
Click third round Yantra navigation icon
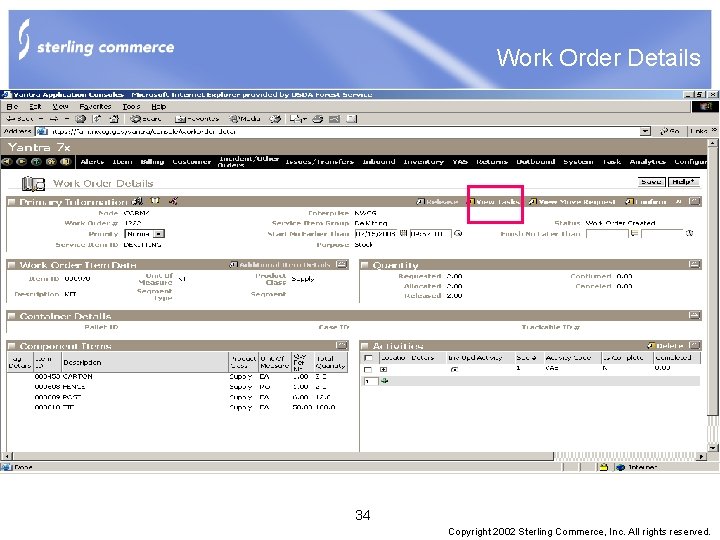(36, 162)
